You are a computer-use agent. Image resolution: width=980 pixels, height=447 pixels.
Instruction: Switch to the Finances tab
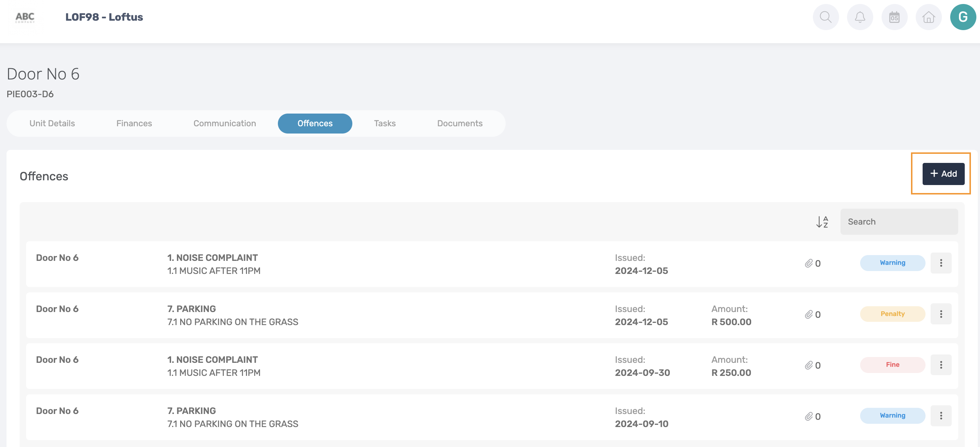134,123
